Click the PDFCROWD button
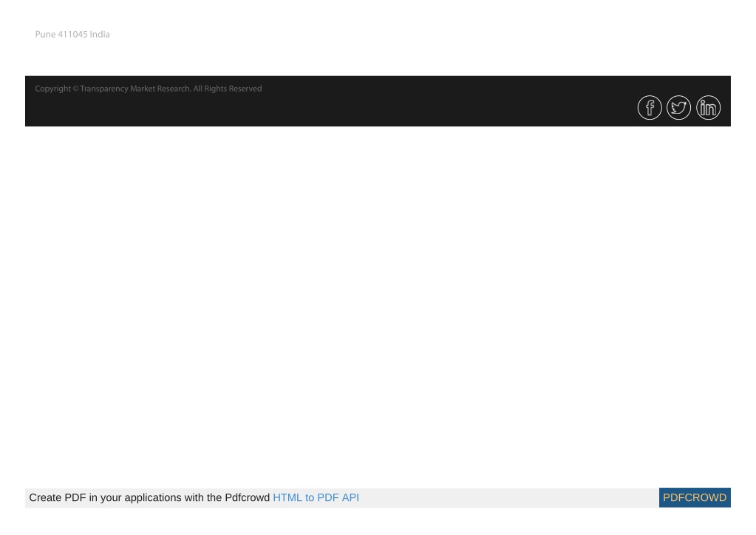Screen dimensions: 756x535 [x=694, y=497]
